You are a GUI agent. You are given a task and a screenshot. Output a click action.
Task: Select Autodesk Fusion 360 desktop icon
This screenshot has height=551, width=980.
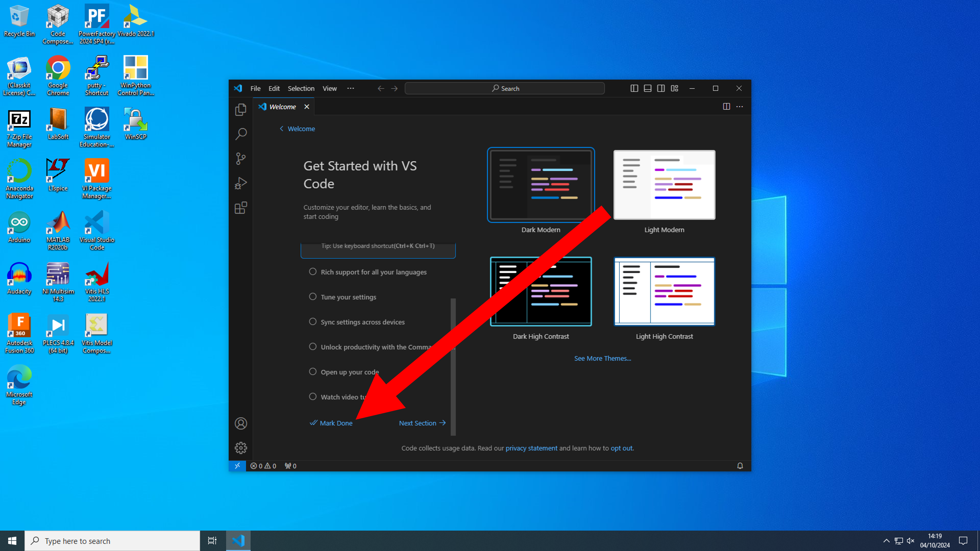click(19, 333)
